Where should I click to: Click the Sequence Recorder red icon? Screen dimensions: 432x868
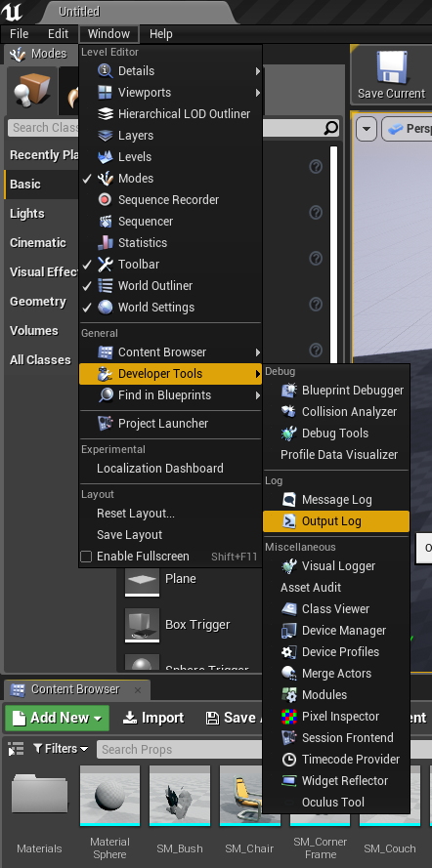coord(106,200)
